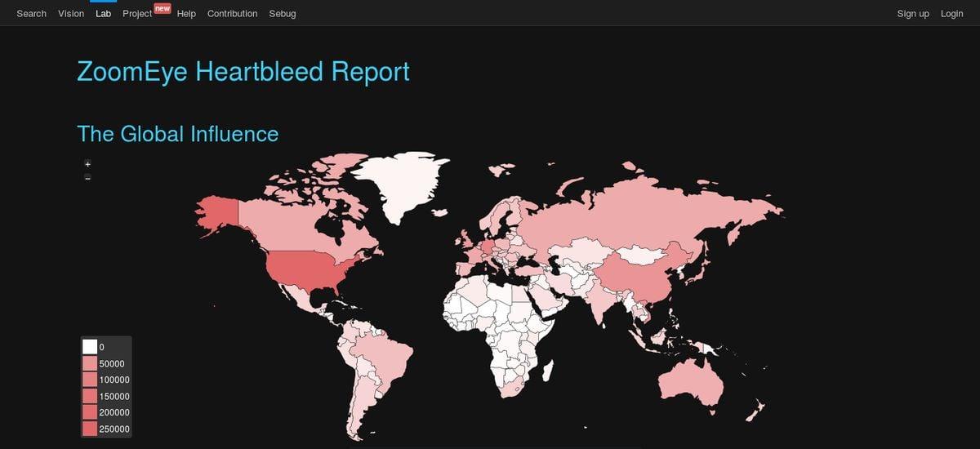Click the Sign up link

pyautogui.click(x=913, y=14)
